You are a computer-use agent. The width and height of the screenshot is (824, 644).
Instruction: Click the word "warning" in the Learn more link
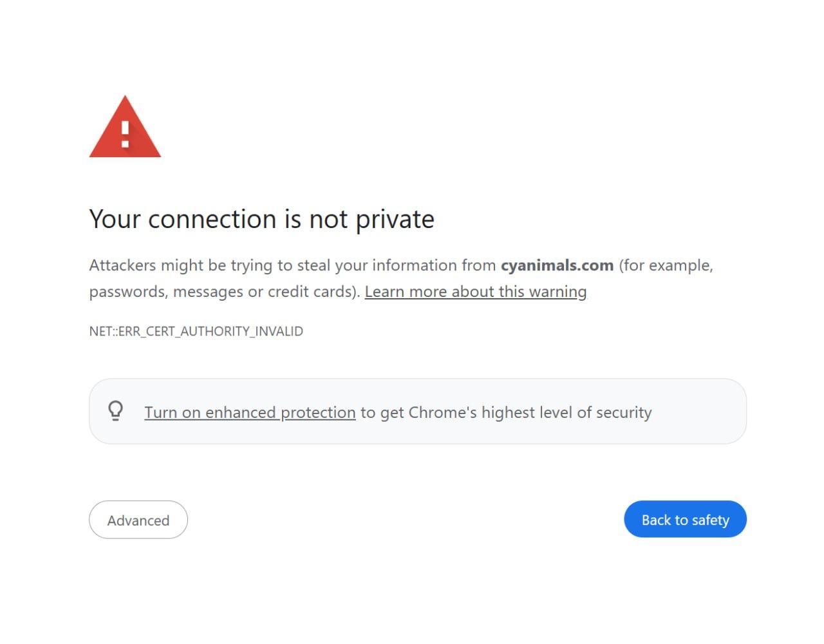coord(557,292)
